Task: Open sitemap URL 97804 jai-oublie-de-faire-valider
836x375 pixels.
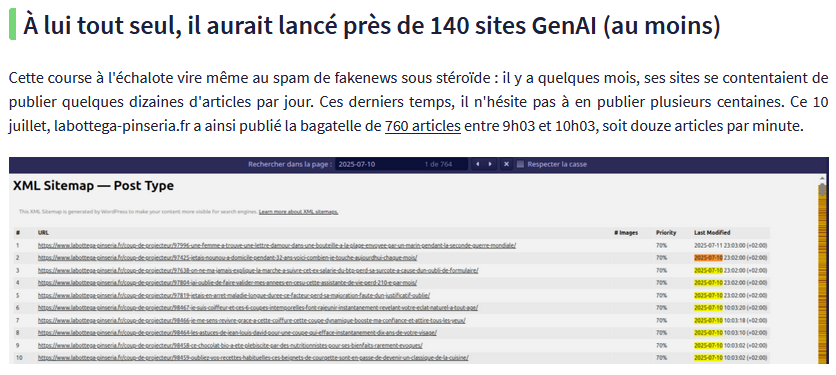Action: click(228, 283)
